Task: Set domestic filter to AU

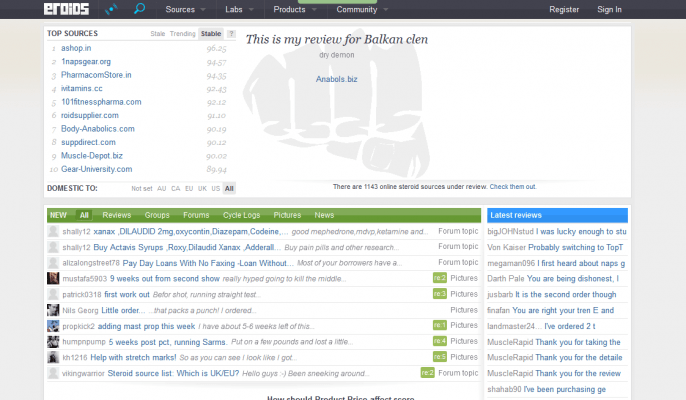Action: click(161, 189)
